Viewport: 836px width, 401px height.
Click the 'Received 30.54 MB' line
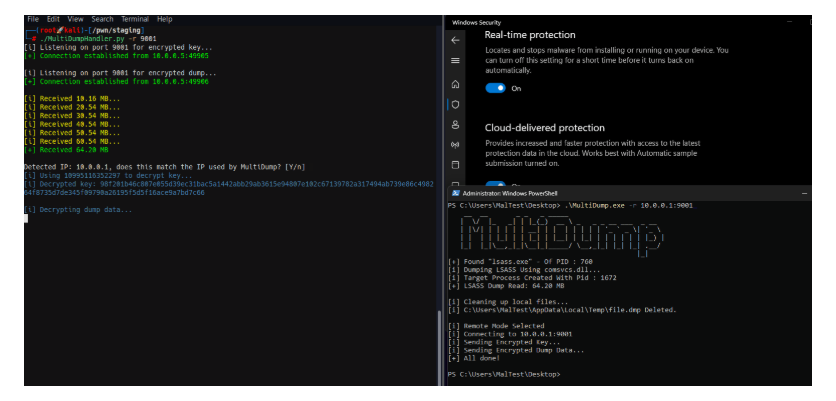tap(72, 116)
